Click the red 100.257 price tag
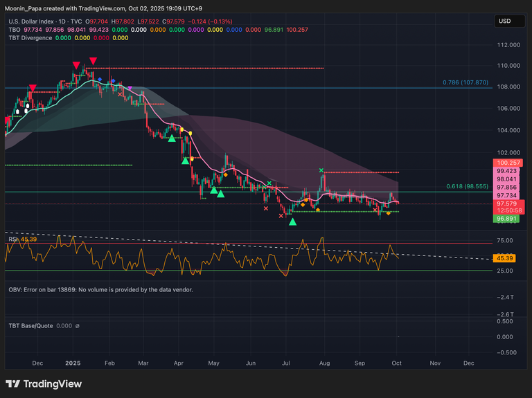Image resolution: width=532 pixels, height=398 pixels. (505, 163)
